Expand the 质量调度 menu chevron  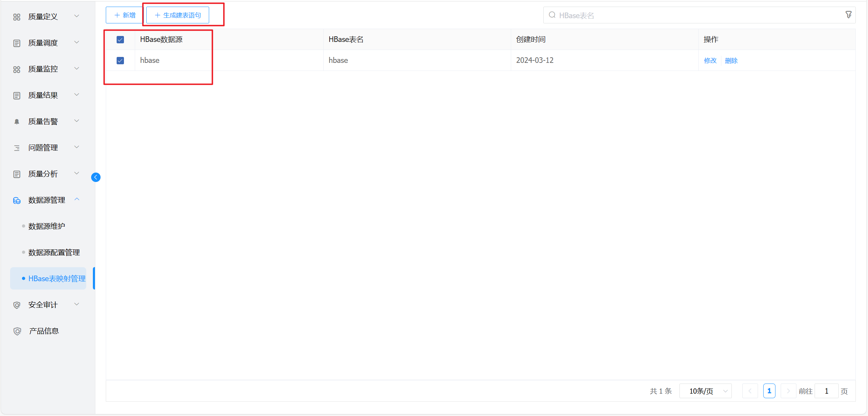tap(77, 42)
